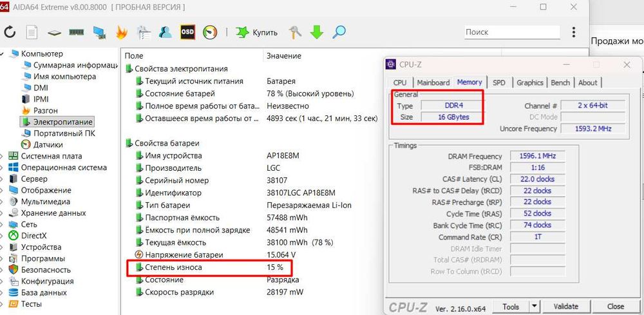Launch the flame stability test icon
Screen dimensions: 644x315
(x=121, y=32)
